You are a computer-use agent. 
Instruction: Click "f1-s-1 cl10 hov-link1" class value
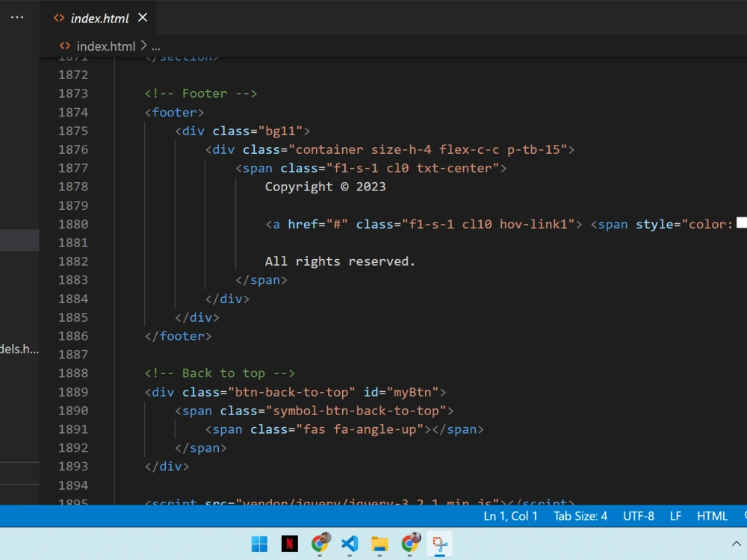click(489, 224)
